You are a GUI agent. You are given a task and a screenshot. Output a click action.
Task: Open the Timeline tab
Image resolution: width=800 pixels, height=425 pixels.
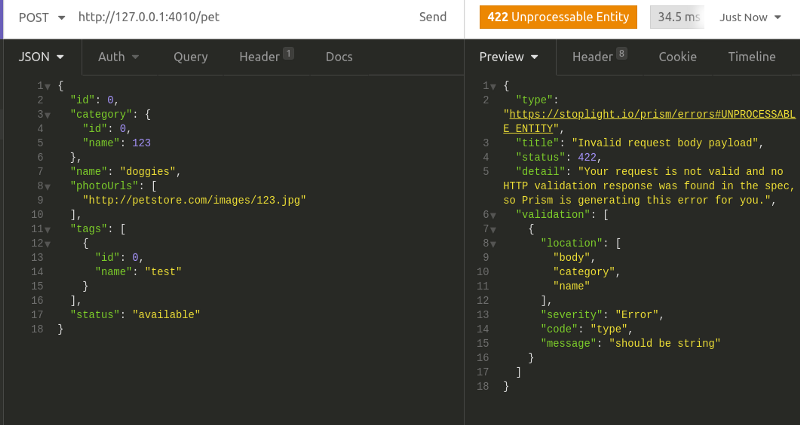[x=751, y=57]
